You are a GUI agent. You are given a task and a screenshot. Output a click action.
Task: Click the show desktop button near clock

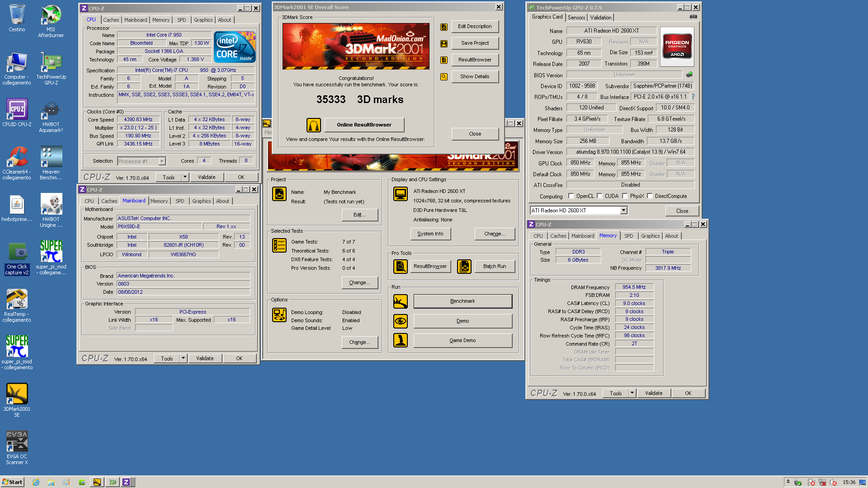[863, 482]
